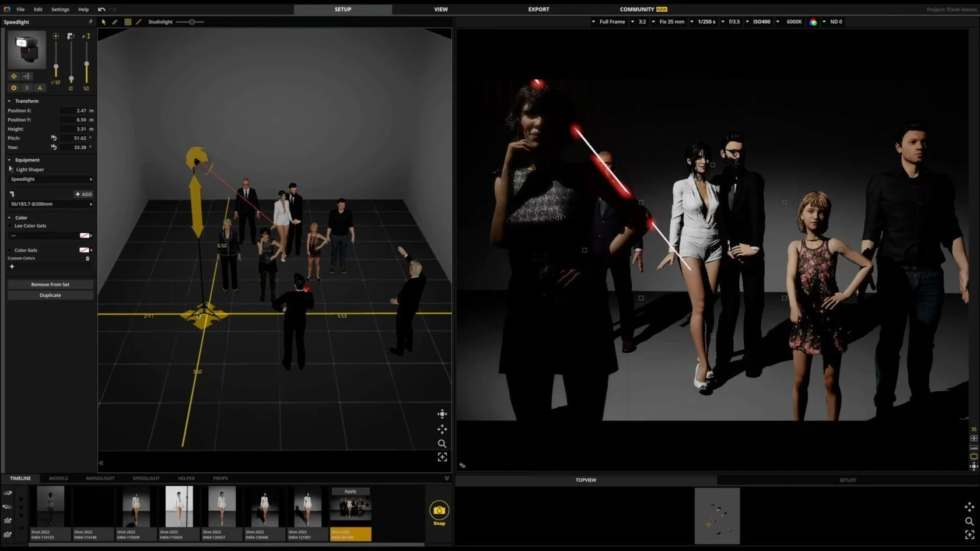Click the pin icon in the Speedlight panel header
Screen dimensions: 980x551
point(90,22)
